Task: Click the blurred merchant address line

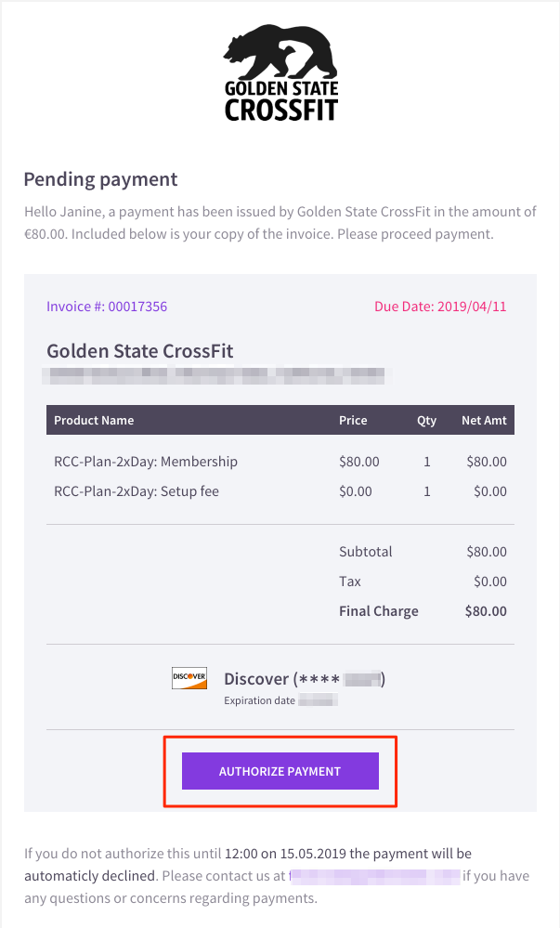Action: tap(216, 376)
